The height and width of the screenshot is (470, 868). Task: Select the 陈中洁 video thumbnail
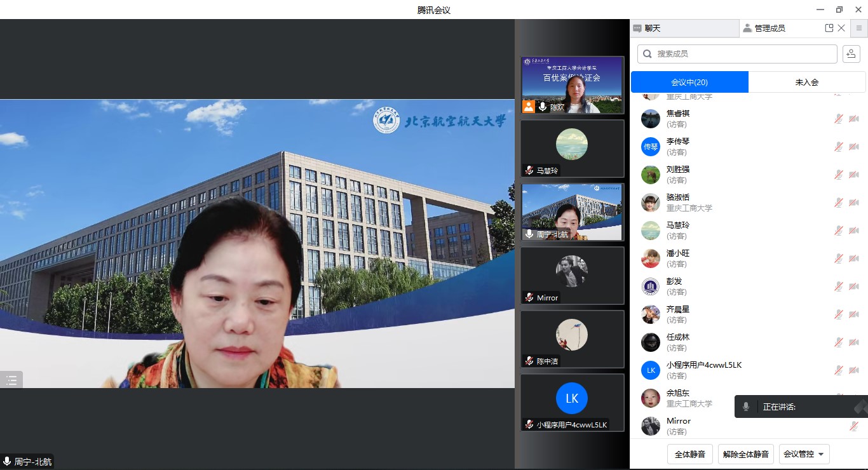tap(572, 339)
